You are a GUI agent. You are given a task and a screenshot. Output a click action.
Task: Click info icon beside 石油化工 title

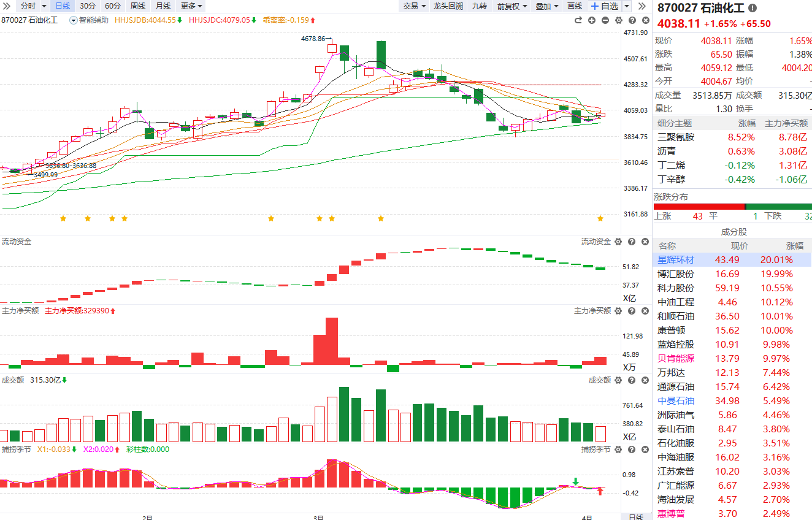[753, 9]
